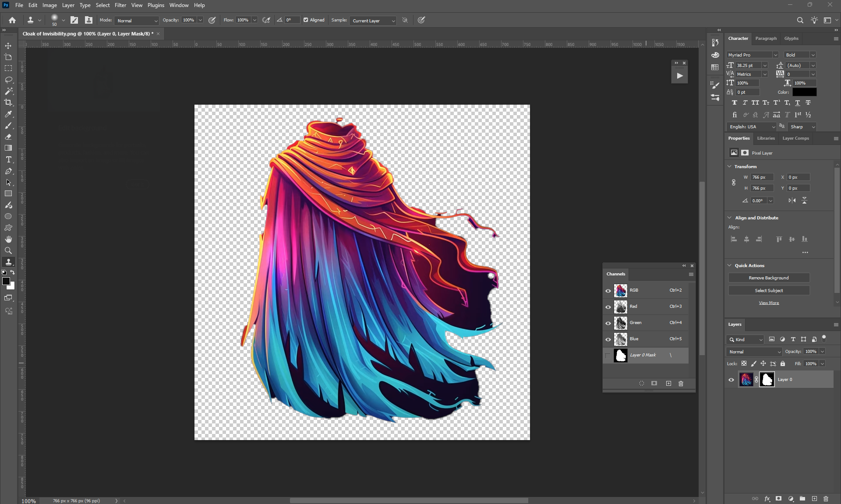Hide the Red channel visibility
The image size is (841, 504).
tap(608, 307)
